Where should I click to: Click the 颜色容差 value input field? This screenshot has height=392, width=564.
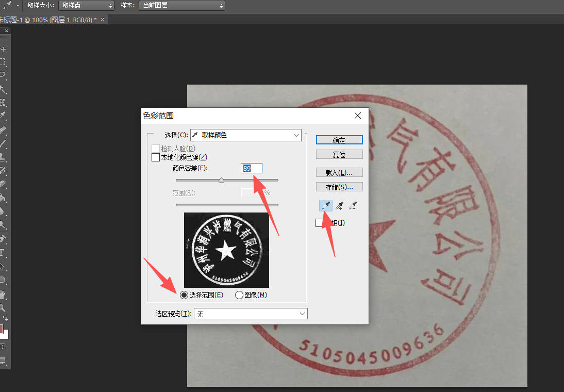[252, 168]
